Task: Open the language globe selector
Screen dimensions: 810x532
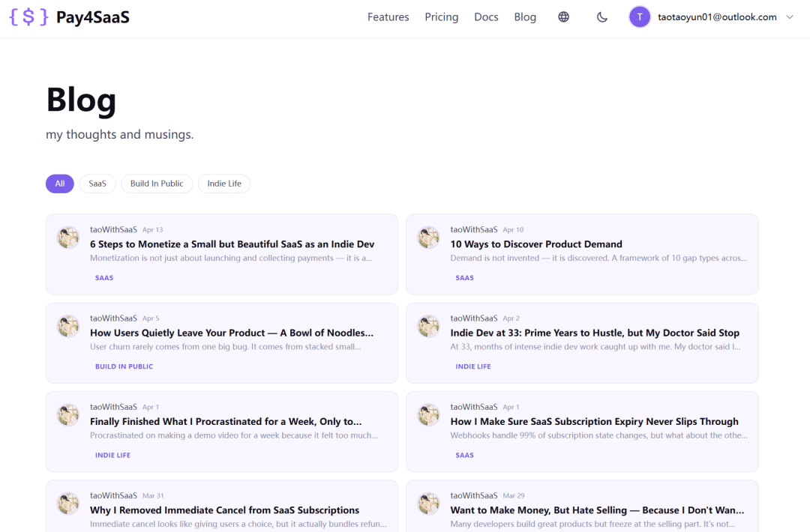Action: (x=564, y=17)
